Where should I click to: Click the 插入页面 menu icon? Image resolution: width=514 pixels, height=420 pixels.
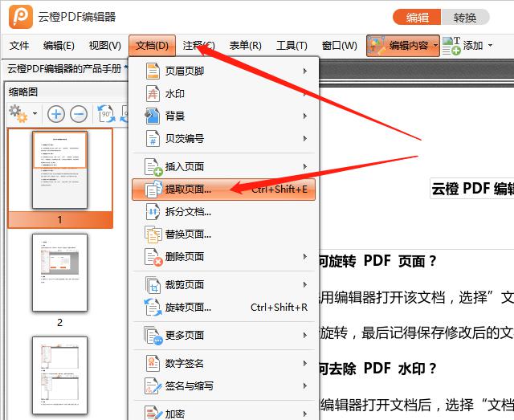(x=153, y=167)
